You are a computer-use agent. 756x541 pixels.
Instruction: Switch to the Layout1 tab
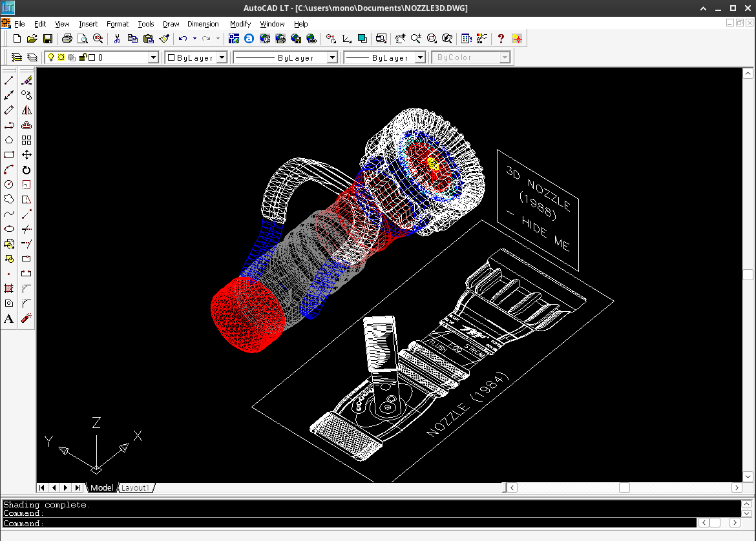136,488
